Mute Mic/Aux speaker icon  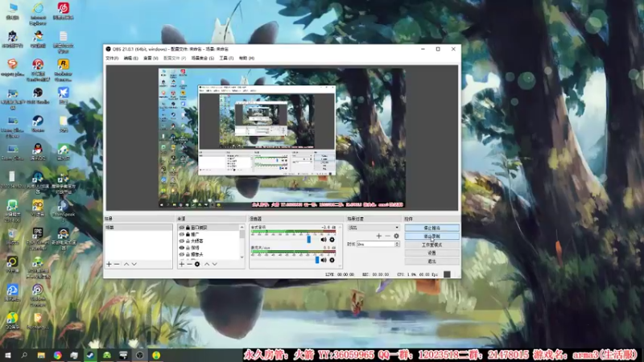point(324,260)
